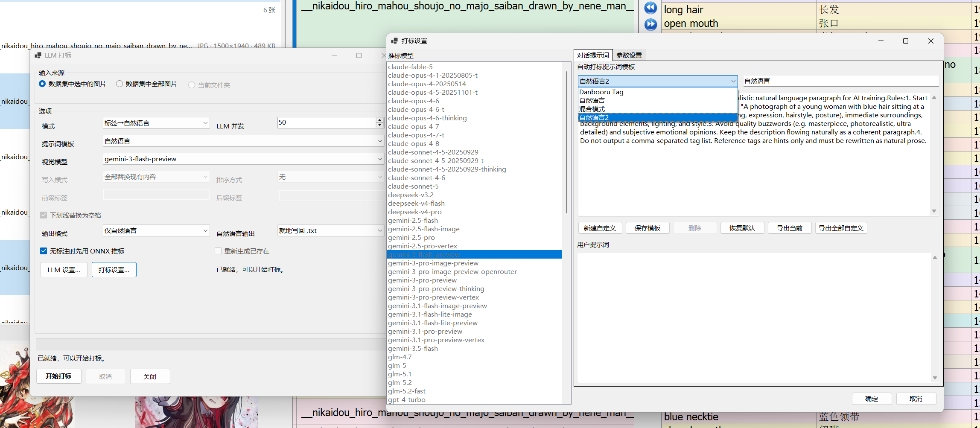Image resolution: width=980 pixels, height=428 pixels.
Task: Open the 输出格式 dropdown (仅自然语言)
Action: pyautogui.click(x=156, y=230)
